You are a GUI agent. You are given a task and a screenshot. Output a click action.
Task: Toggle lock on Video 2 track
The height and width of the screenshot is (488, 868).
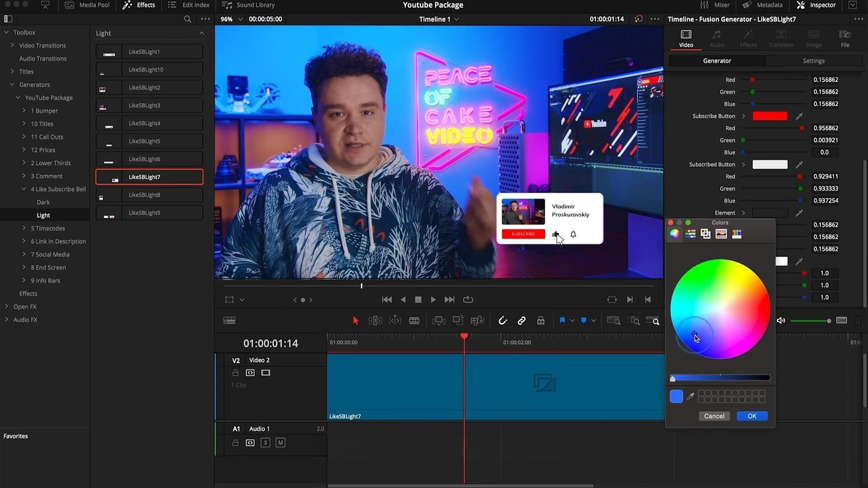(235, 373)
